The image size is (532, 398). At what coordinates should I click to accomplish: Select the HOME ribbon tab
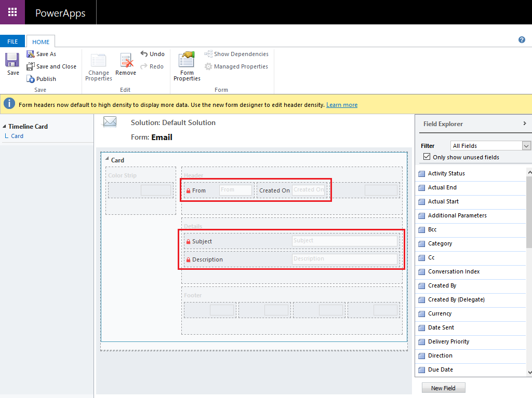[41, 42]
